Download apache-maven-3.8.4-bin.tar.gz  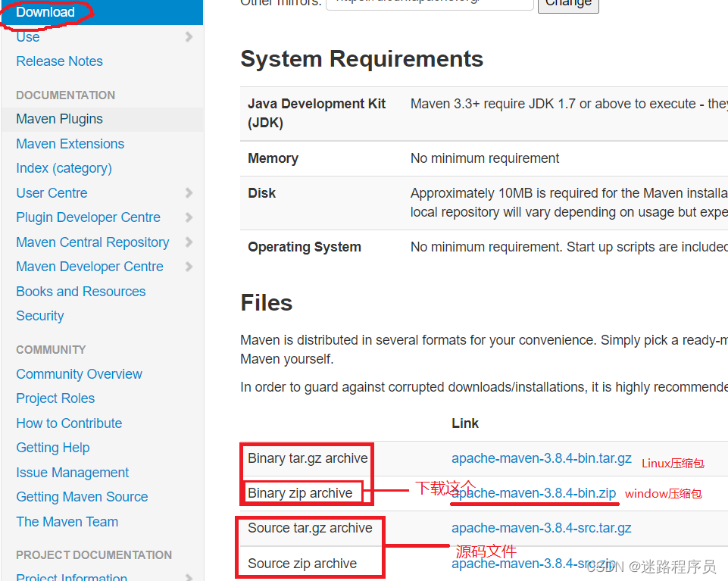(542, 458)
